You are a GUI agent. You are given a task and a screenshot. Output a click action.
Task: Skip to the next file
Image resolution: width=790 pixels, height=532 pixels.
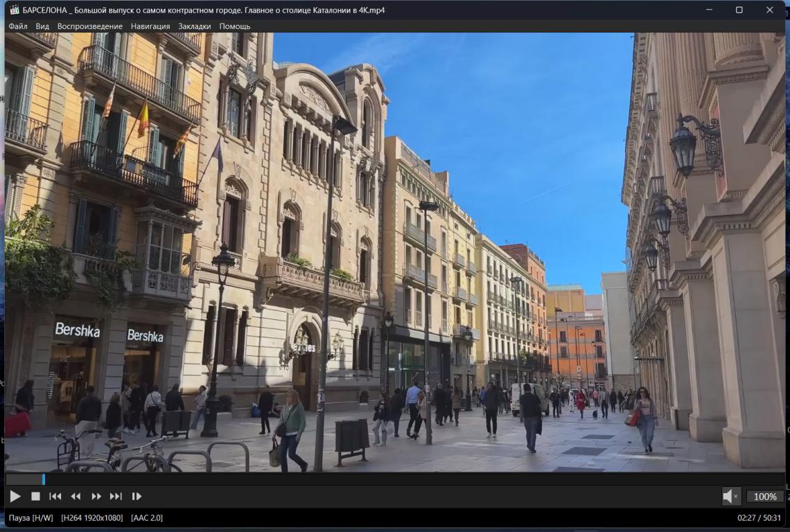pos(116,496)
